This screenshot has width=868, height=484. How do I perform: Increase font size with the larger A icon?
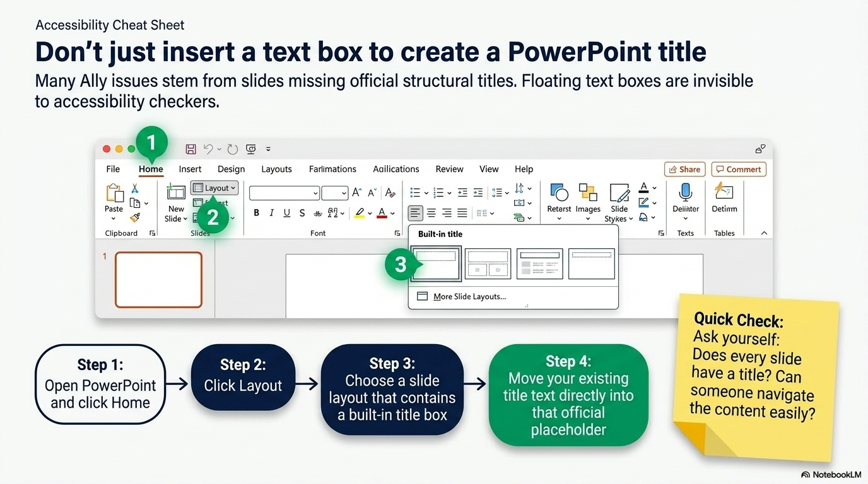tap(357, 193)
